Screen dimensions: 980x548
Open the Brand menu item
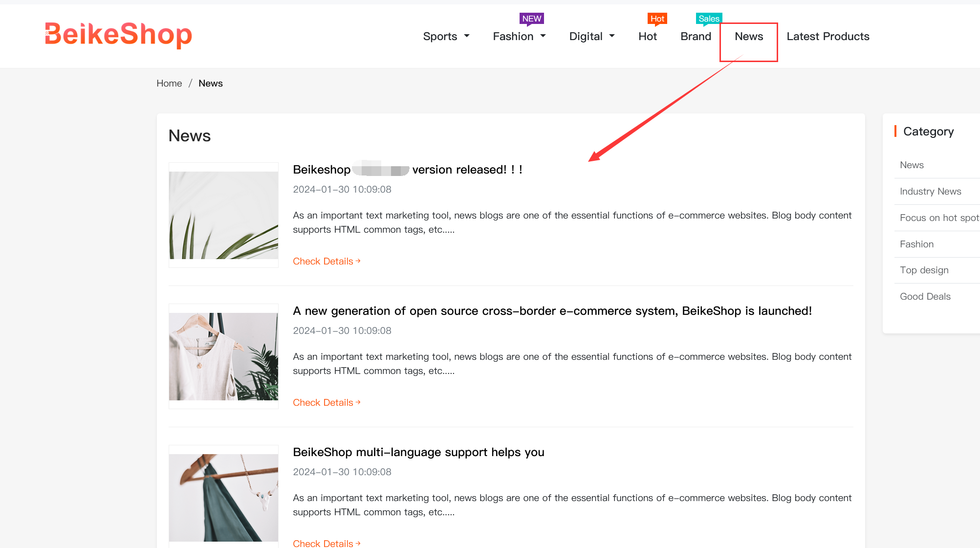coord(696,36)
